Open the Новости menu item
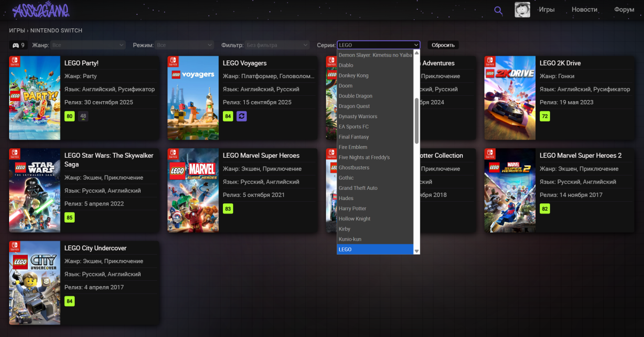Image resolution: width=644 pixels, height=337 pixels. [x=584, y=10]
